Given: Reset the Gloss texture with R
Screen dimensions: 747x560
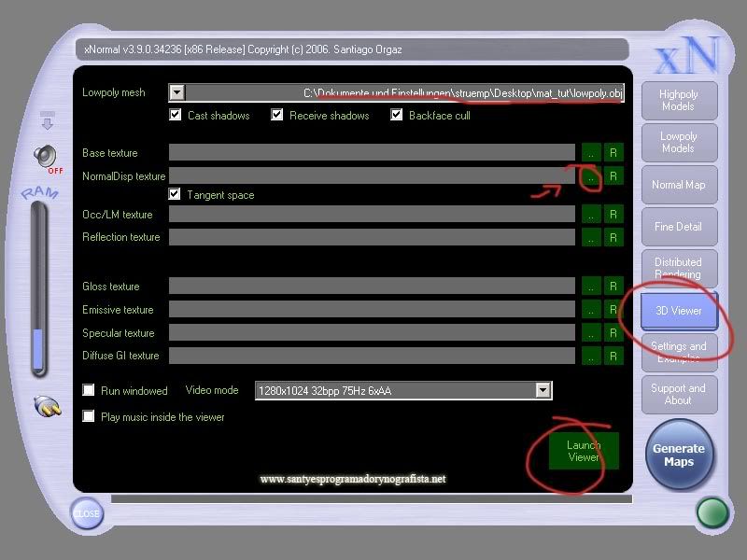Looking at the screenshot, I should [x=613, y=287].
